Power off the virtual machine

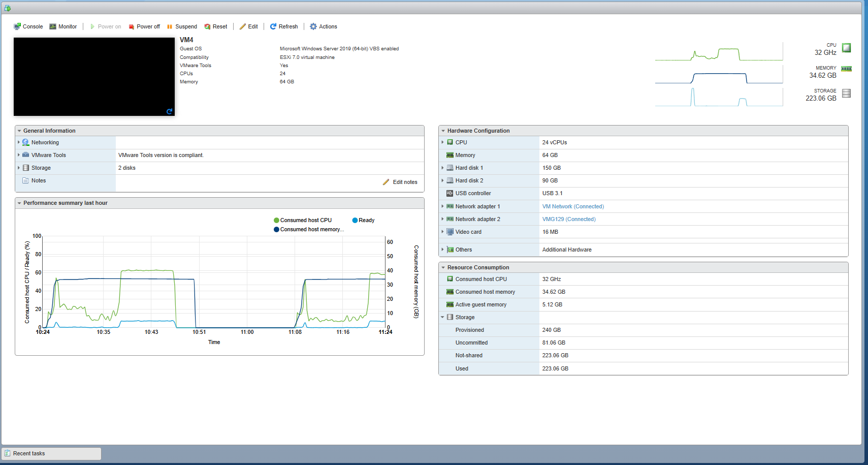[144, 26]
